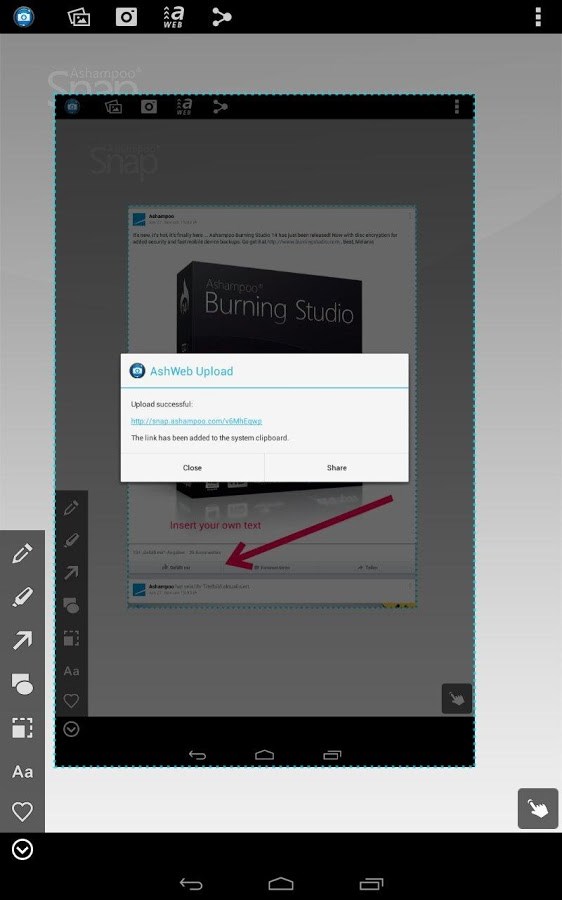Open the three-dot overflow menu in top bar
The height and width of the screenshot is (900, 562).
tap(538, 17)
